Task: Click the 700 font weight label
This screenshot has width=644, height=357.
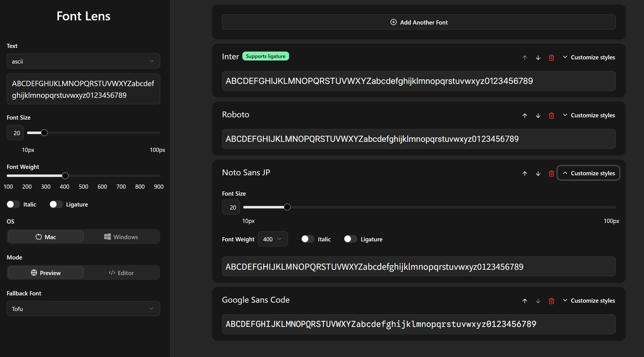Action: pos(121,186)
